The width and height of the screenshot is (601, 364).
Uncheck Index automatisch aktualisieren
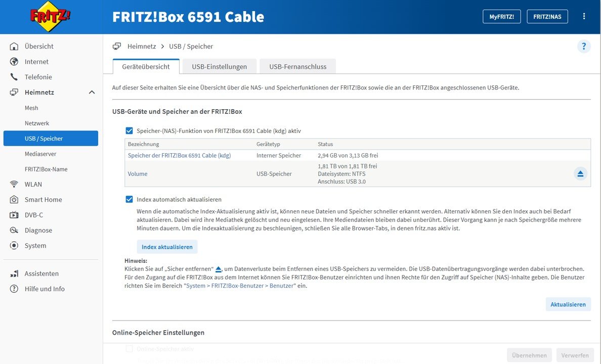click(x=129, y=199)
